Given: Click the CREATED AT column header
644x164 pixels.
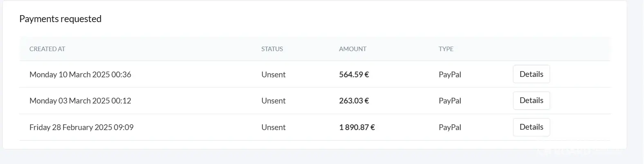Looking at the screenshot, I should click(x=47, y=49).
